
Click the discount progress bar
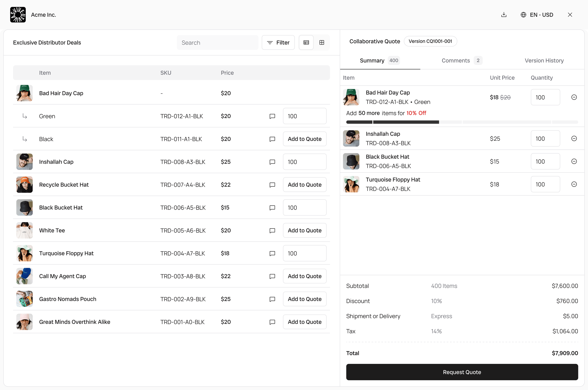pos(462,122)
